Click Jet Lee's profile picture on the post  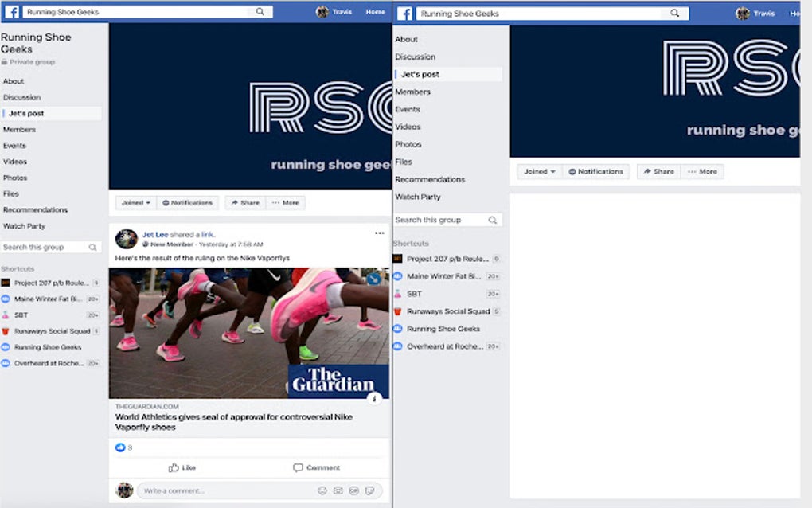(x=127, y=239)
